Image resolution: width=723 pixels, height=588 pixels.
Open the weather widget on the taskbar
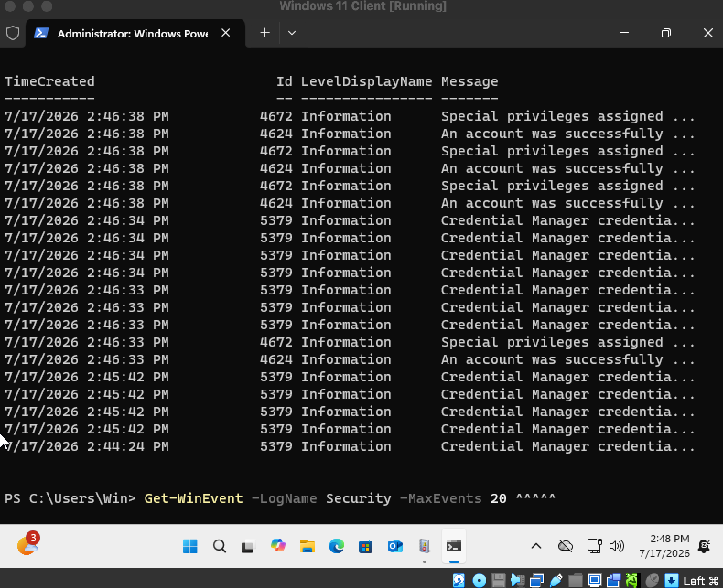click(x=28, y=544)
